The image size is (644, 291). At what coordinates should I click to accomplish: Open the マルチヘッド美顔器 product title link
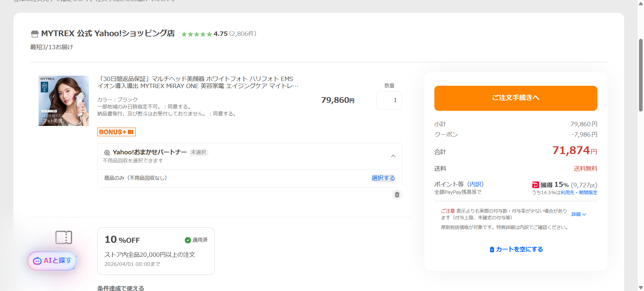(x=198, y=82)
